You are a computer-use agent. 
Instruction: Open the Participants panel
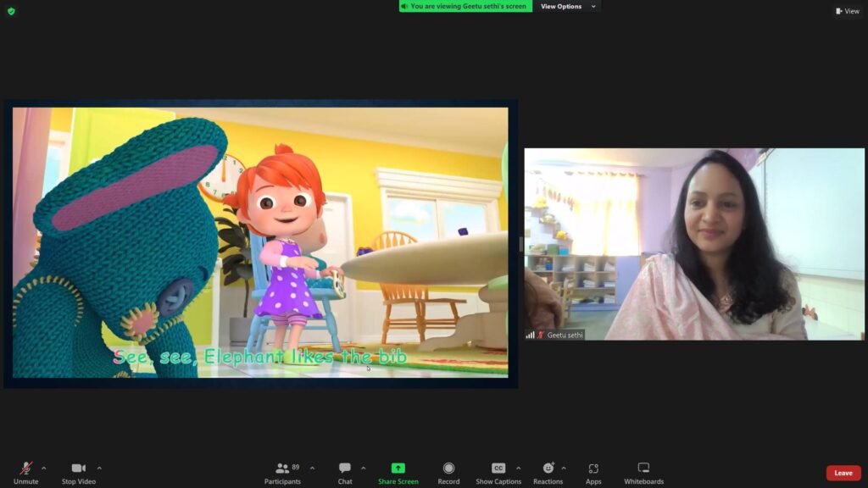[x=283, y=474]
